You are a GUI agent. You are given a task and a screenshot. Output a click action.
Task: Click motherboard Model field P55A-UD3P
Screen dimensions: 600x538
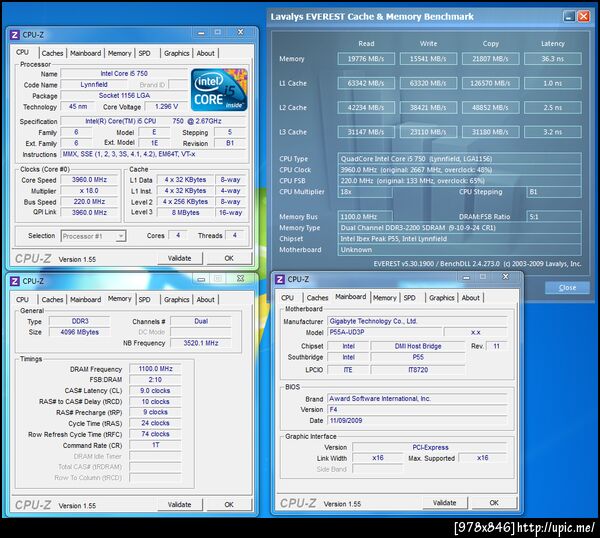[385, 332]
